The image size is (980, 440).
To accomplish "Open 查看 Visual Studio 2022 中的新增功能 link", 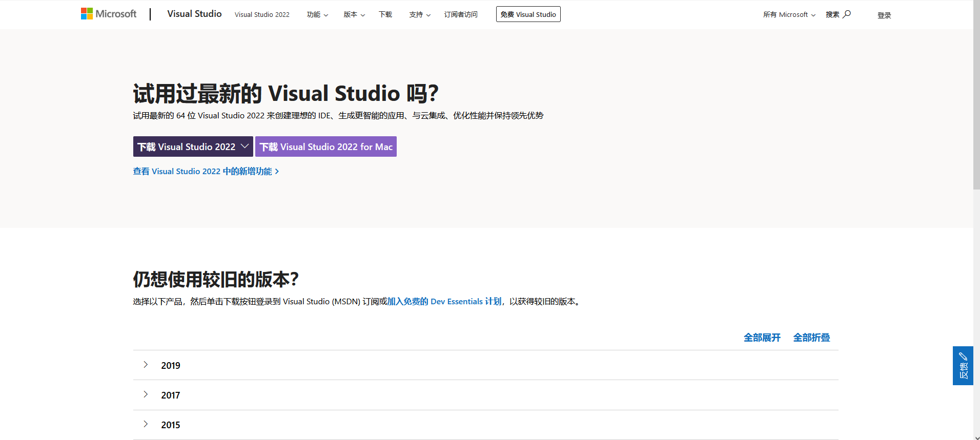I will pos(206,172).
